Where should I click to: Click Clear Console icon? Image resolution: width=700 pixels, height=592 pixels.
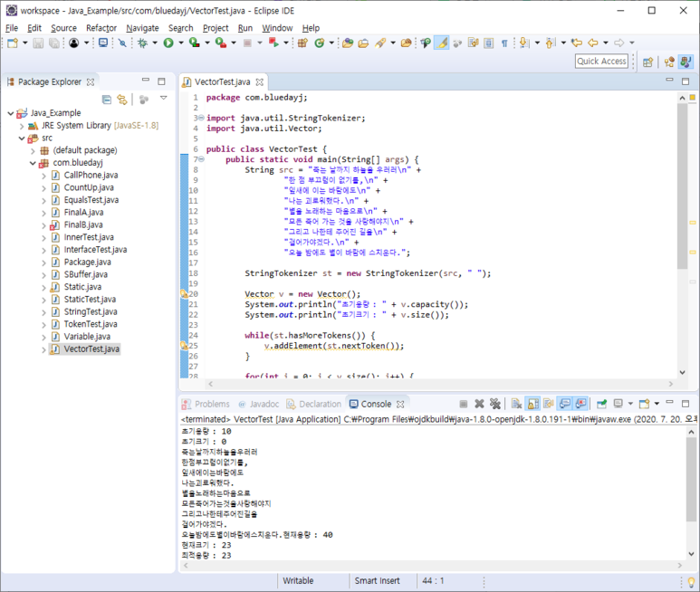coord(516,404)
